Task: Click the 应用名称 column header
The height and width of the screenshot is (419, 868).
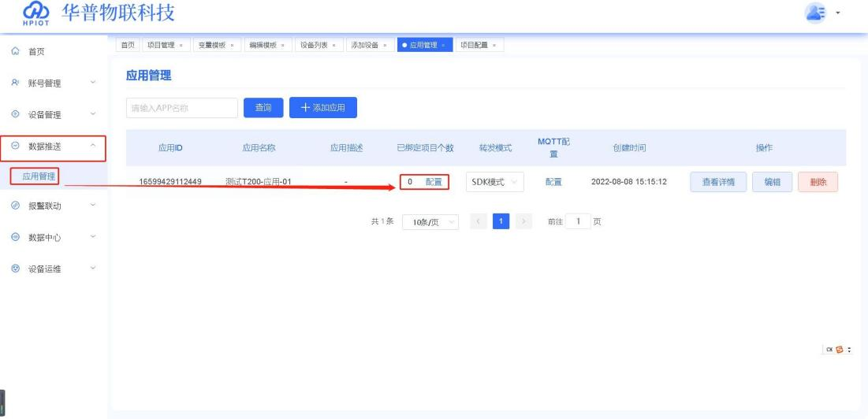Action: pos(259,147)
